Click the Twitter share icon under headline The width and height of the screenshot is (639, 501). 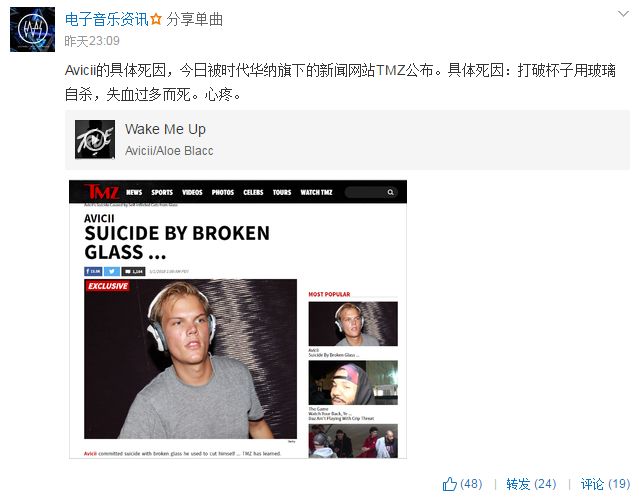coord(112,271)
